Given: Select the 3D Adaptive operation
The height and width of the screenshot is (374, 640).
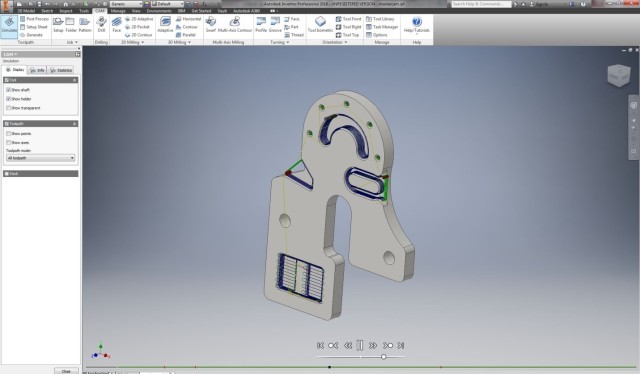Looking at the screenshot, I should (165, 24).
